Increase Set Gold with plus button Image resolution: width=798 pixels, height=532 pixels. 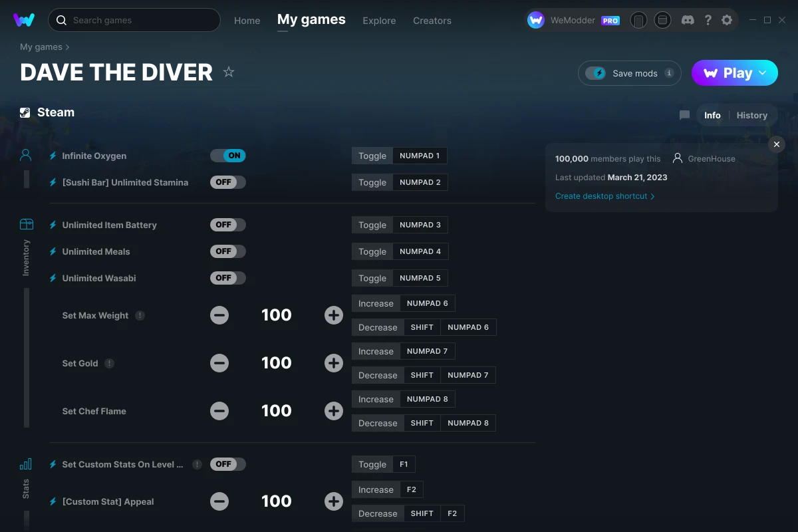point(334,363)
